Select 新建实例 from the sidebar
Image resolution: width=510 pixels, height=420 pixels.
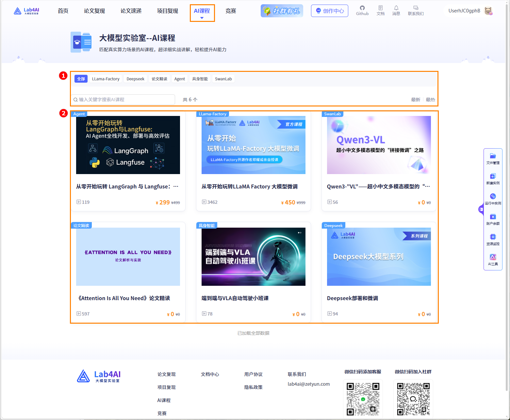tap(493, 179)
